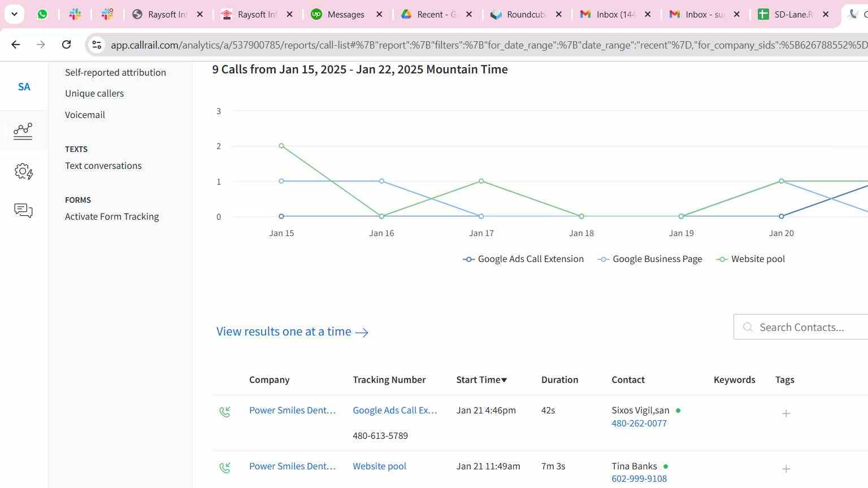This screenshot has width=868, height=488.
Task: Open the Gmail 'Inbox - su' tab
Action: (x=705, y=14)
